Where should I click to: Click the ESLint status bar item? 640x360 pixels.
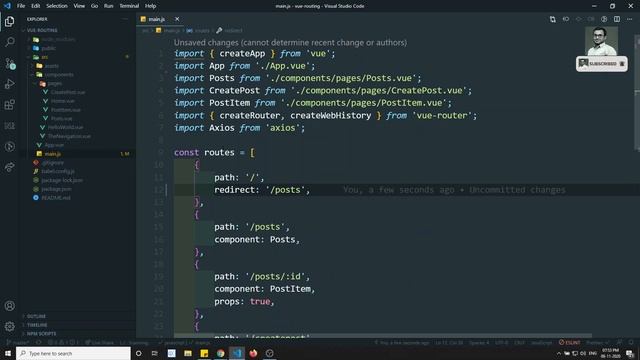pos(569,342)
